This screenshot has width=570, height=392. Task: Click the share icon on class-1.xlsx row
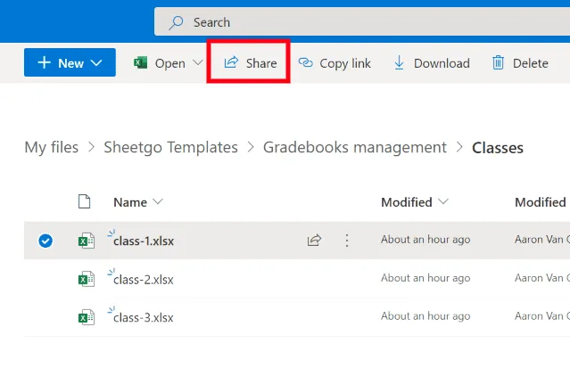[314, 241]
